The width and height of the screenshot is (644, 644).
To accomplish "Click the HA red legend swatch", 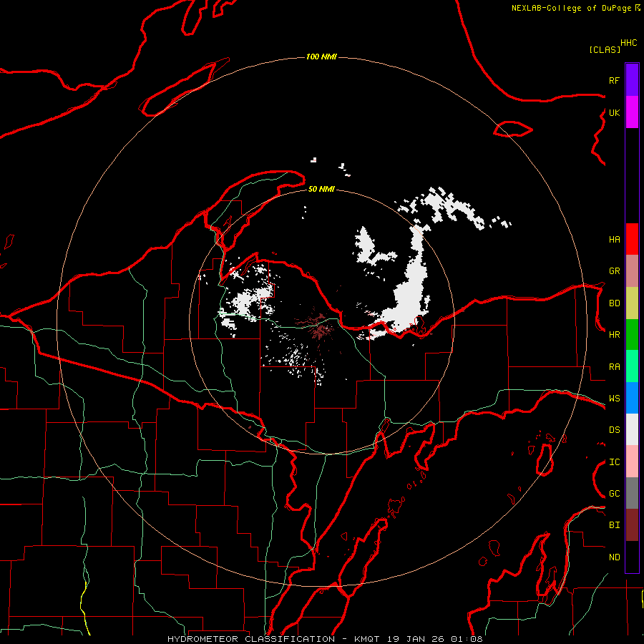I will click(x=632, y=239).
